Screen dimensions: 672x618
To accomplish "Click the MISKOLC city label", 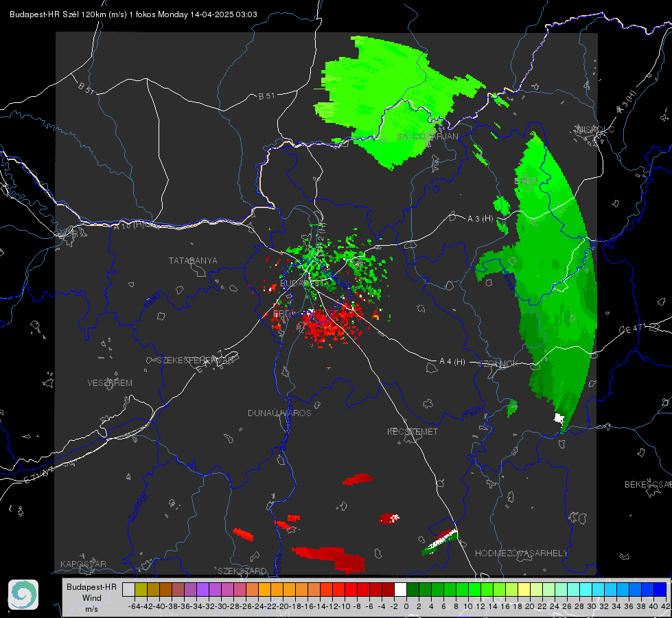I will 595,129.
